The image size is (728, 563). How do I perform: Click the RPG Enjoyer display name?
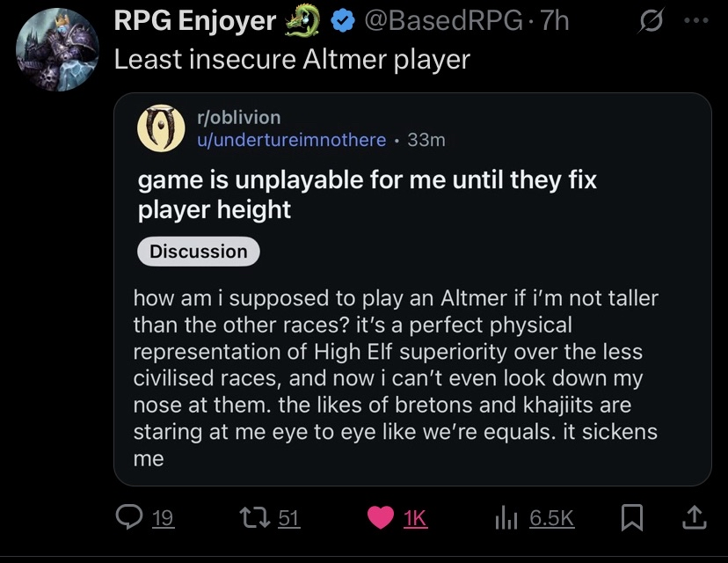195,21
